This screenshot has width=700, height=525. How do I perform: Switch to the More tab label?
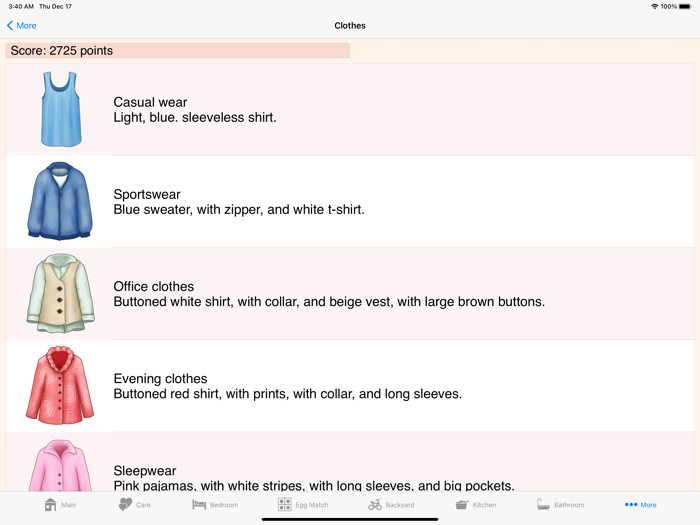(x=649, y=505)
